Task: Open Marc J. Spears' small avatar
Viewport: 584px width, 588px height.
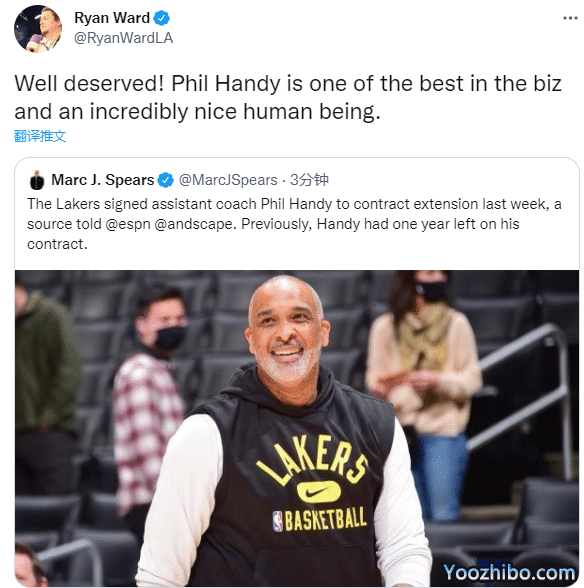Action: click(x=37, y=180)
